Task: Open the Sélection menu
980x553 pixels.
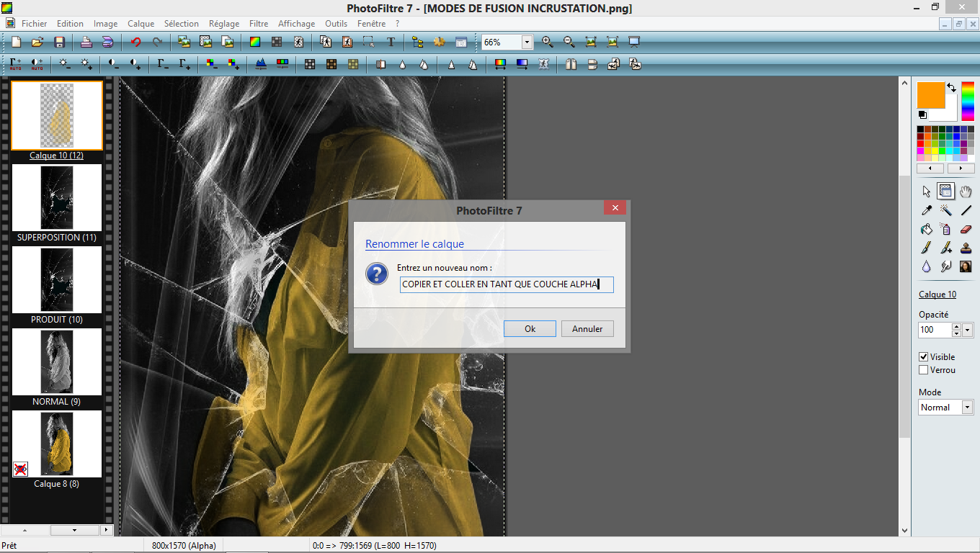Action: (182, 24)
